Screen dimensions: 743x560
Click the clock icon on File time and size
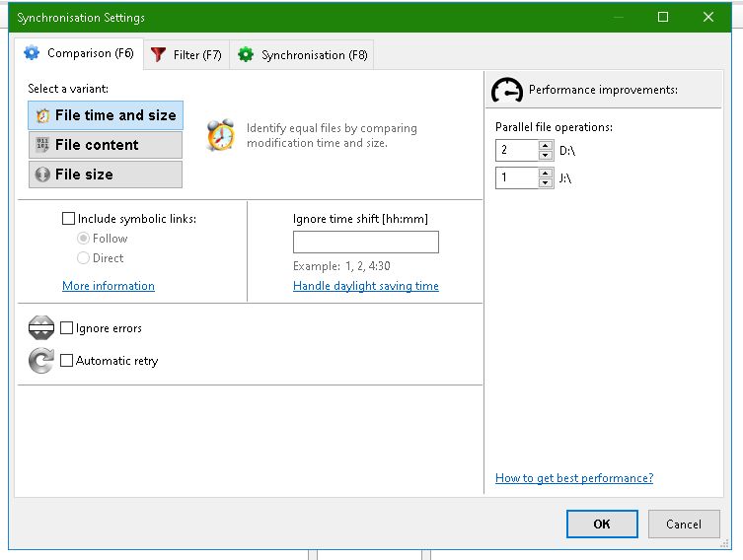click(42, 115)
